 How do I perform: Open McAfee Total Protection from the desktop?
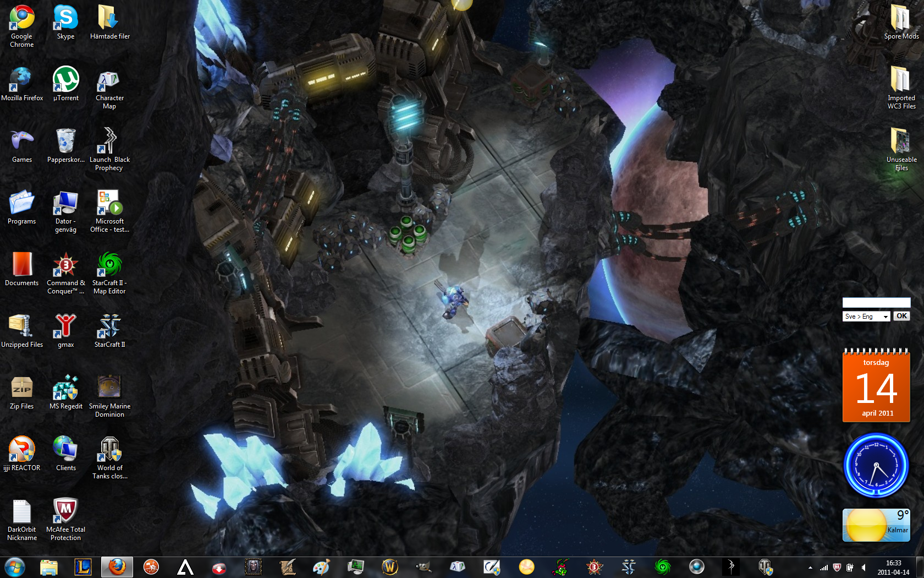coord(65,520)
